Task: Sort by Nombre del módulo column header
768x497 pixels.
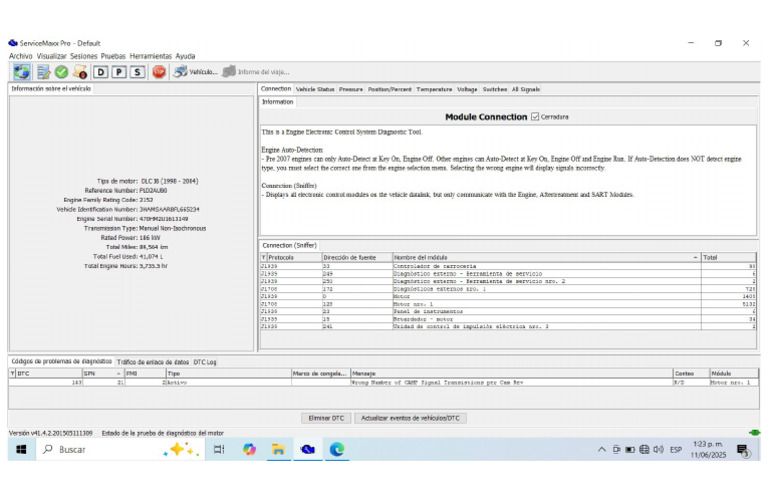Action: [x=547, y=257]
